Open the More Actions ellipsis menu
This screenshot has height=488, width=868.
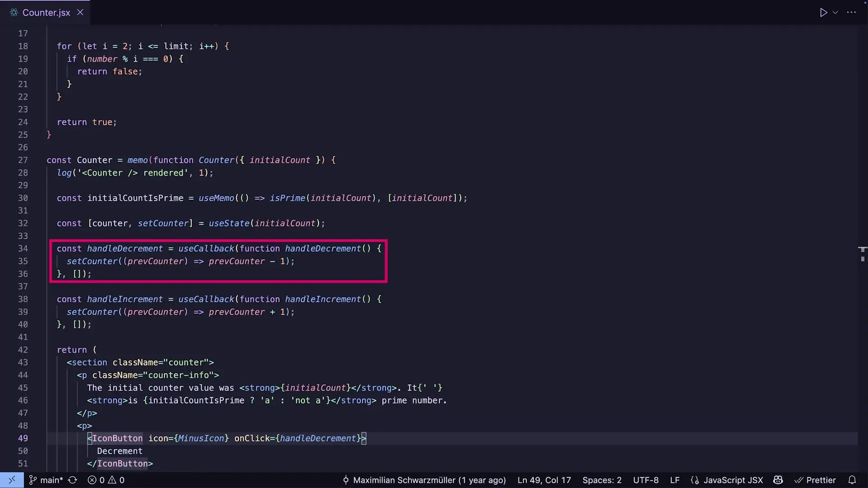(851, 13)
